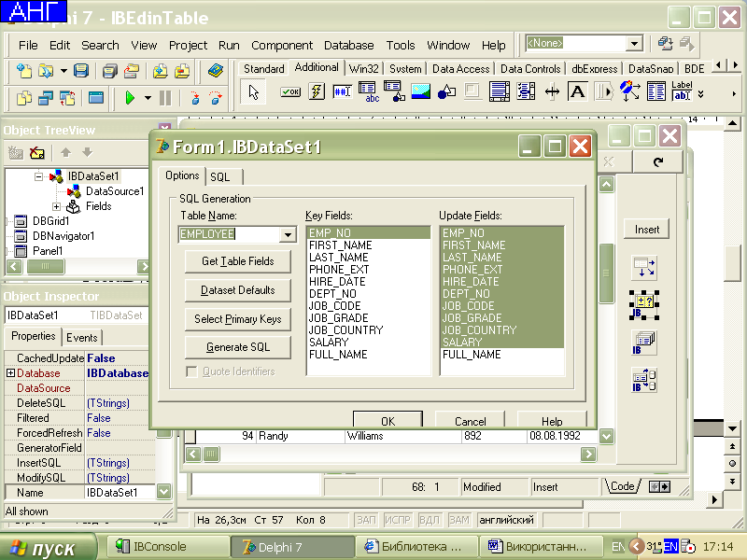Click the Insert button behind the dialog
The width and height of the screenshot is (747, 560).
pyautogui.click(x=646, y=230)
